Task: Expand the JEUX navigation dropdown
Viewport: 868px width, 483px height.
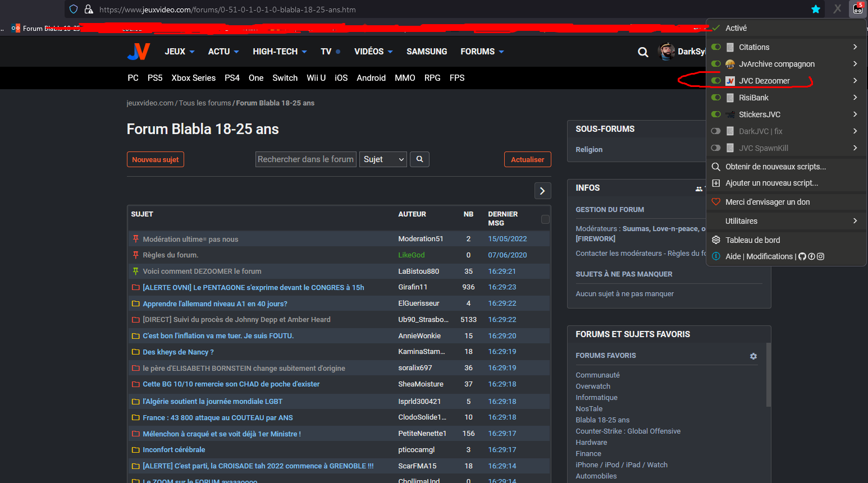Action: click(179, 52)
